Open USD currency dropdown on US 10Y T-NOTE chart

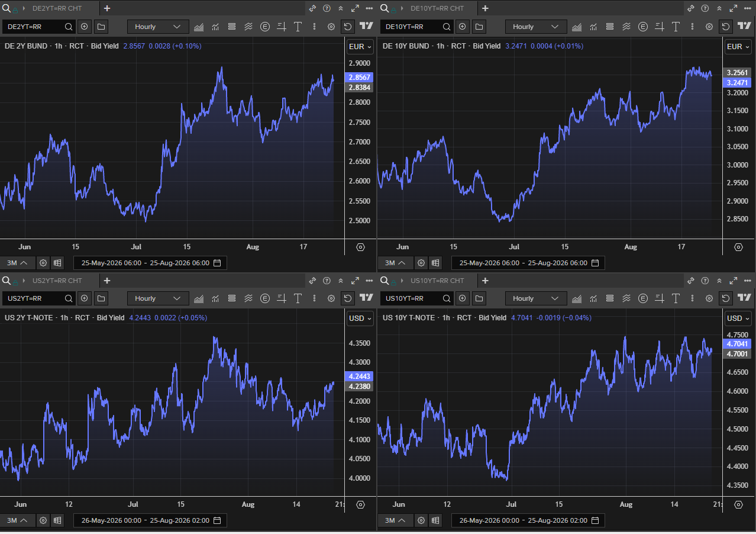click(738, 319)
